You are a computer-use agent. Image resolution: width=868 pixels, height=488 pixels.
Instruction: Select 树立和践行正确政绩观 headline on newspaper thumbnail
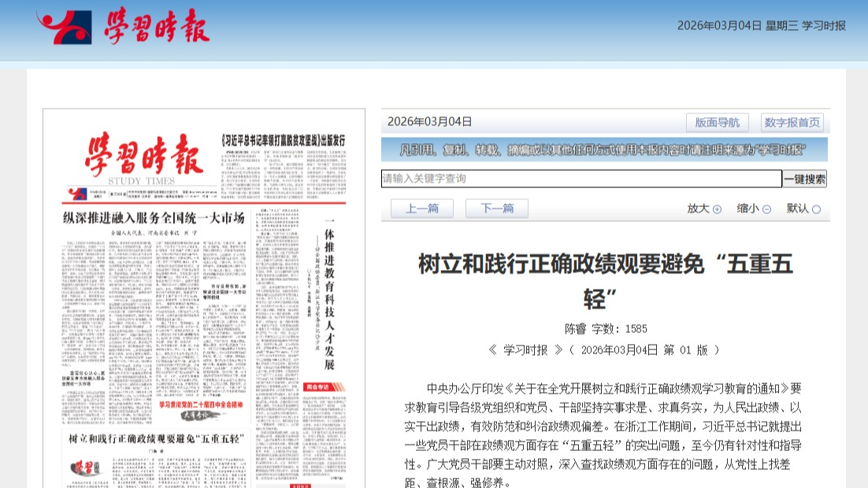click(x=157, y=438)
